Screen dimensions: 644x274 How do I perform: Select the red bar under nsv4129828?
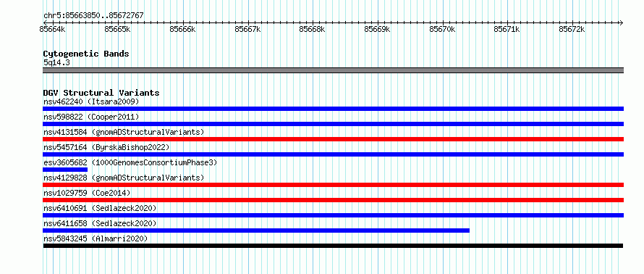click(x=333, y=185)
